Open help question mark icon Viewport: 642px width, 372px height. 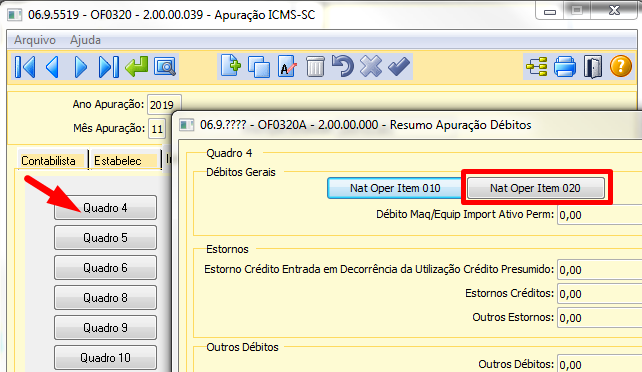[x=621, y=66]
